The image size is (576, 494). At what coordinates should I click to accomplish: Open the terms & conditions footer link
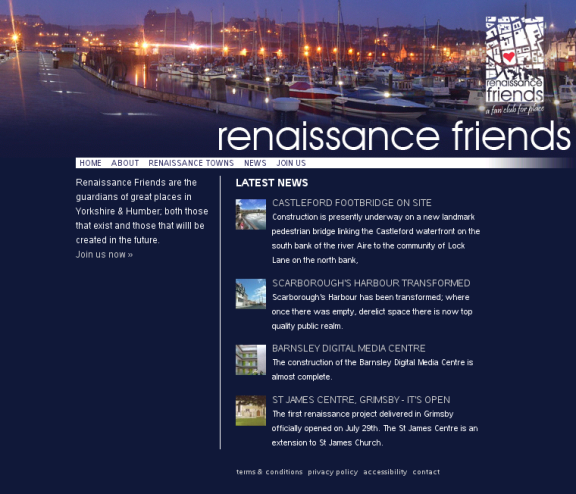pos(269,472)
